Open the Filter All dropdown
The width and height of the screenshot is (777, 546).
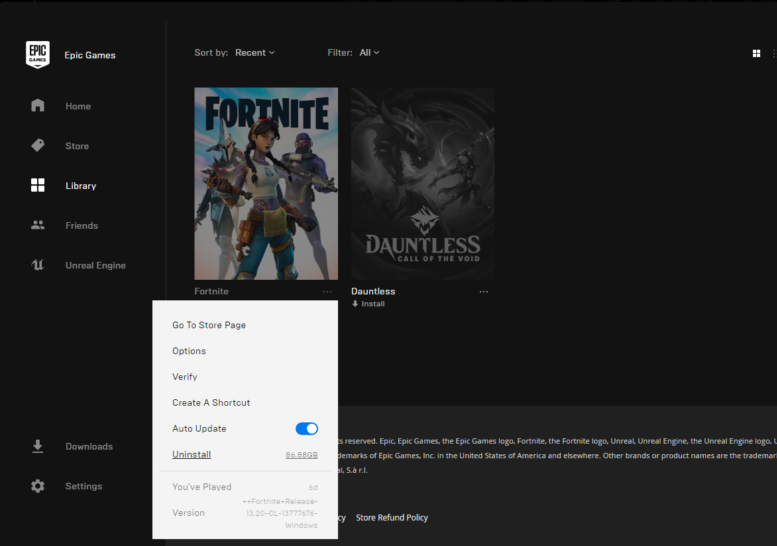pyautogui.click(x=370, y=53)
